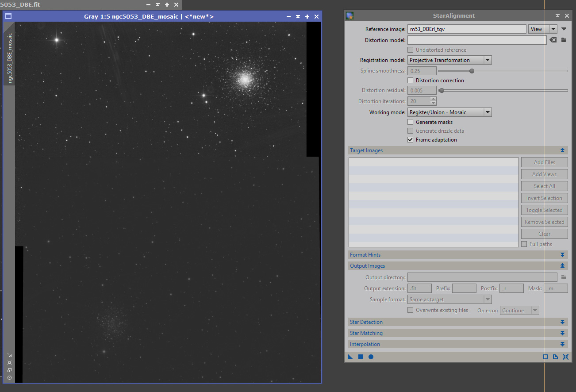576x392 pixels.
Task: Click the Reset crossed-arrows icon in StarAlignment
Action: point(565,357)
